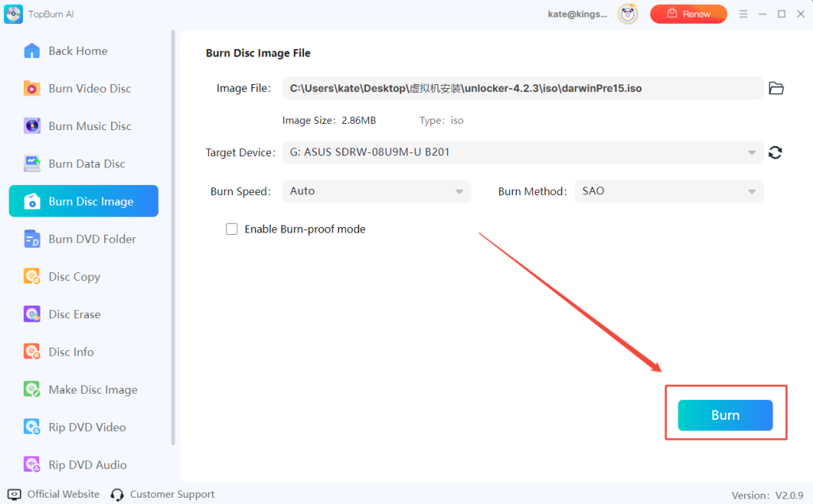This screenshot has width=813, height=504.
Task: Click the Rip DVD Video icon
Action: [32, 427]
